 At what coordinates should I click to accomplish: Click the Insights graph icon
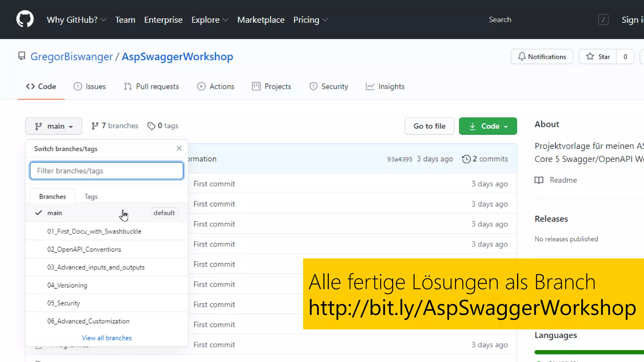pyautogui.click(x=370, y=86)
